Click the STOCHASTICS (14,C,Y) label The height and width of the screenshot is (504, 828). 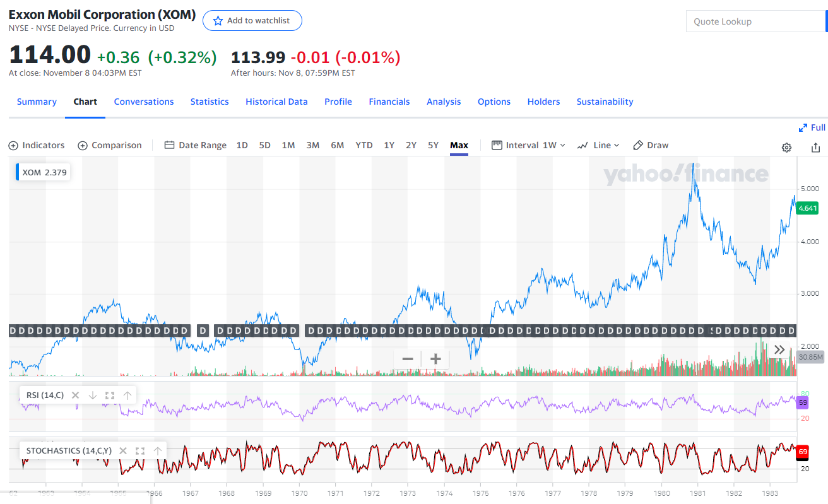[69, 451]
